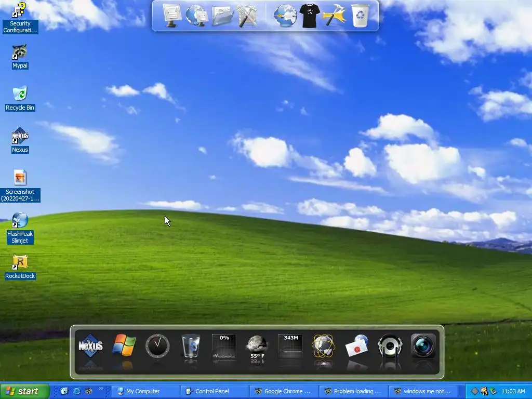Open the 55° F weather widget in Nexus dock
Image resolution: width=532 pixels, height=399 pixels.
[257, 348]
